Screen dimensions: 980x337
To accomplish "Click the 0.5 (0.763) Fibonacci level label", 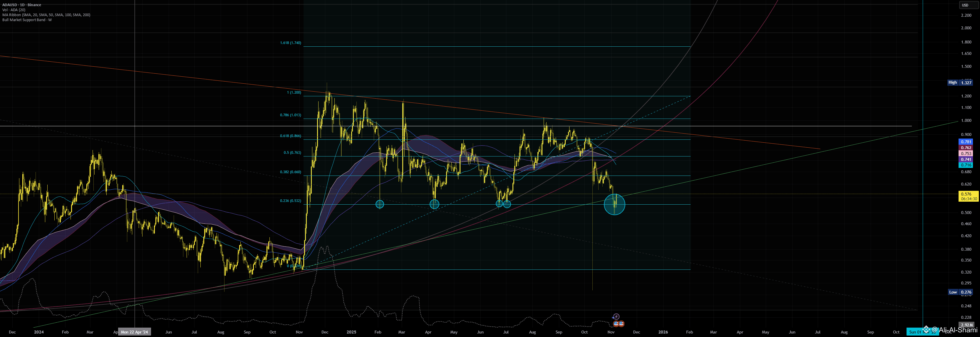I will 292,153.
